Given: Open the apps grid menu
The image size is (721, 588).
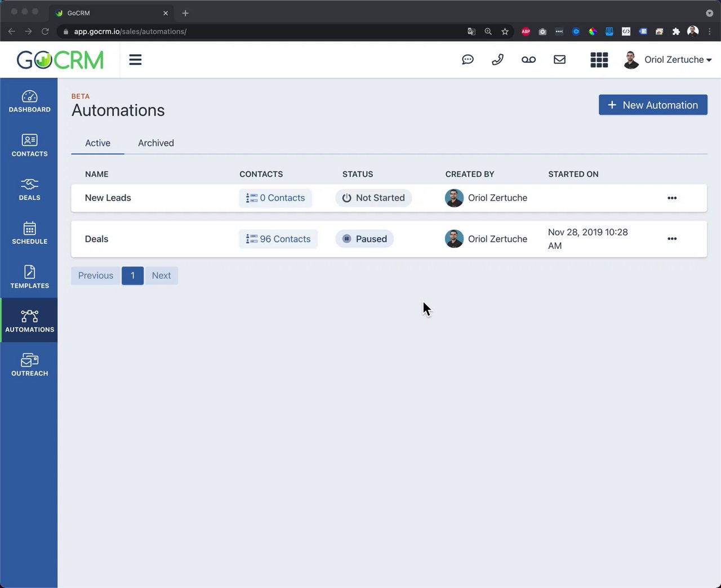Looking at the screenshot, I should pos(599,60).
